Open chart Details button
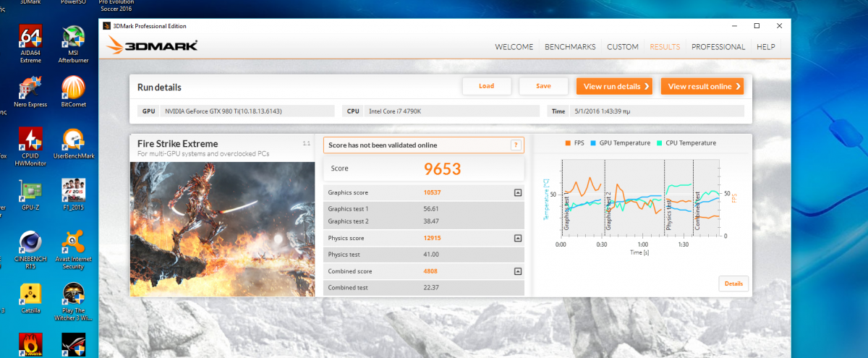The image size is (868, 358). pos(733,284)
